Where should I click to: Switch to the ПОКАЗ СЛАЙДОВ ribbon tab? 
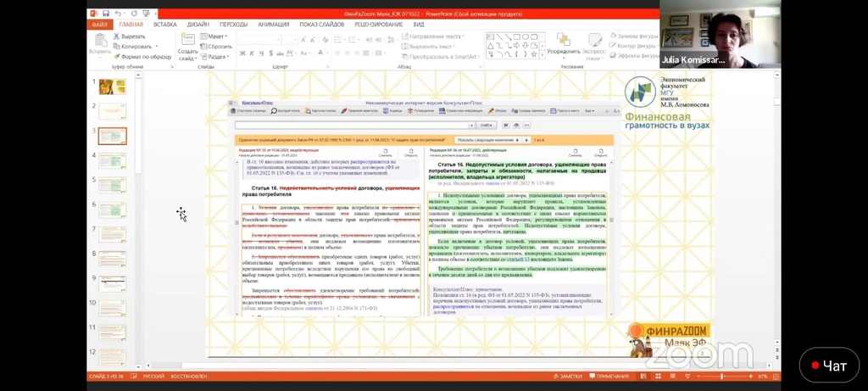[x=321, y=25]
